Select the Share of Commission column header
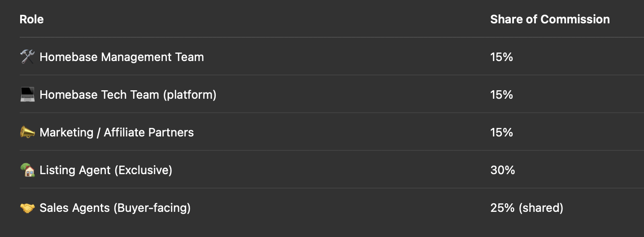The height and width of the screenshot is (237, 644). tap(550, 19)
